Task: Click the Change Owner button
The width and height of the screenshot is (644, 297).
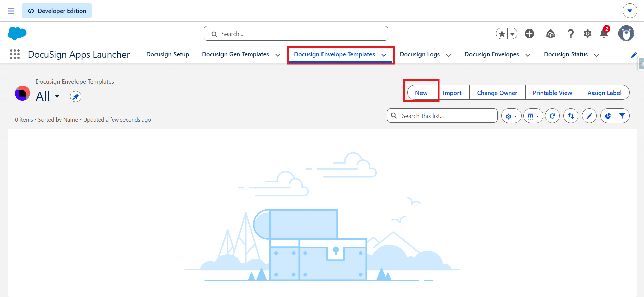Action: [x=497, y=93]
